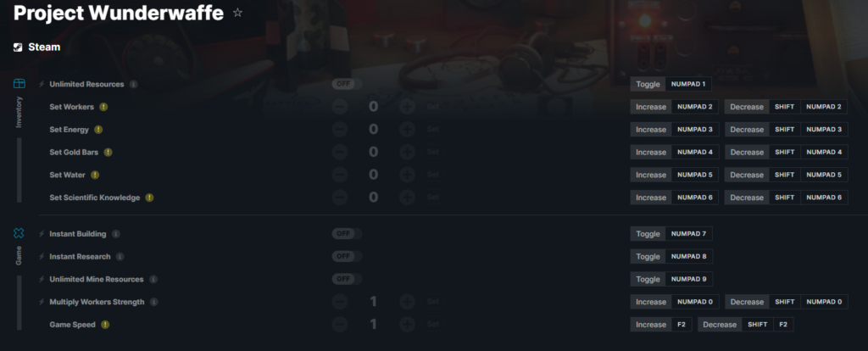Click the Toggle hotkey button for NUMPAD 7
The width and height of the screenshot is (868, 351).
pos(648,234)
